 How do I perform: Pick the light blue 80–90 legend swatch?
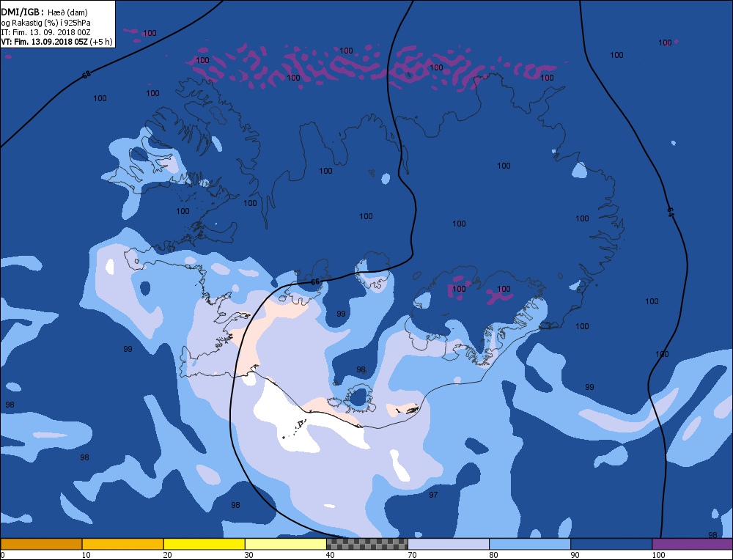[530, 544]
